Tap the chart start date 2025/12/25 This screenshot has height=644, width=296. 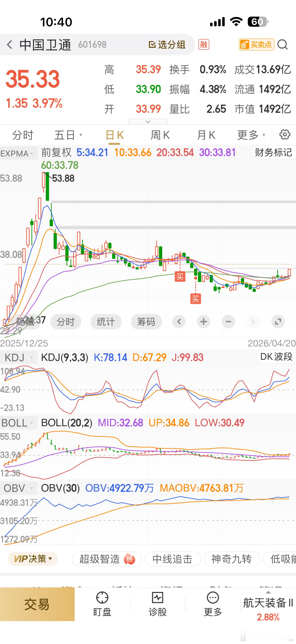click(24, 343)
